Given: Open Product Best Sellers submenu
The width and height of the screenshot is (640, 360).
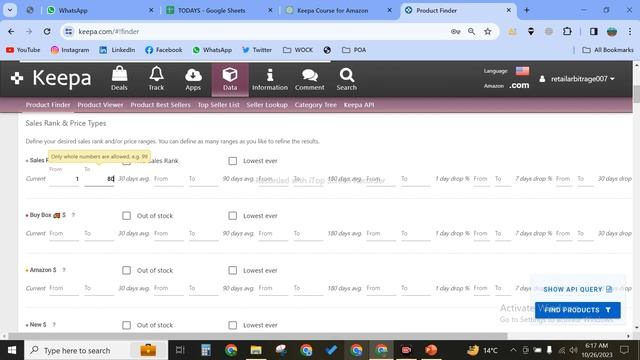Looking at the screenshot, I should click(160, 105).
